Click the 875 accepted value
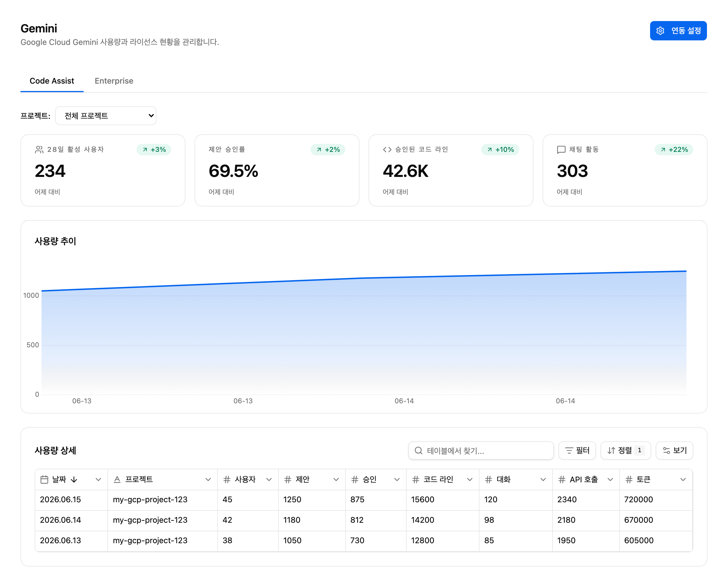The image size is (728, 587). (357, 499)
